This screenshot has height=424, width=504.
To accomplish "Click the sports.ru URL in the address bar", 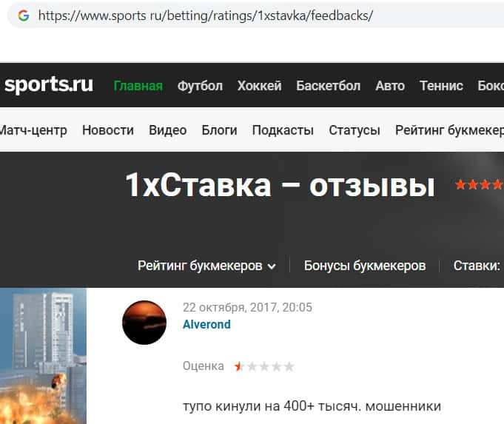I will 206,16.
